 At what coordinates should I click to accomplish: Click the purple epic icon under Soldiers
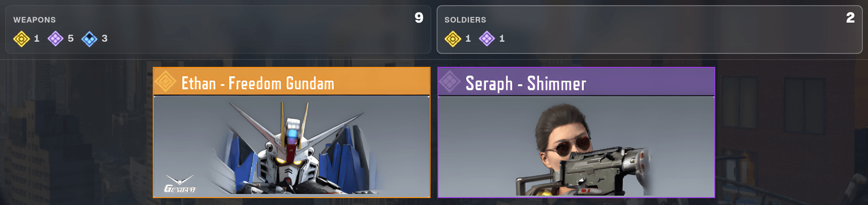click(x=487, y=39)
